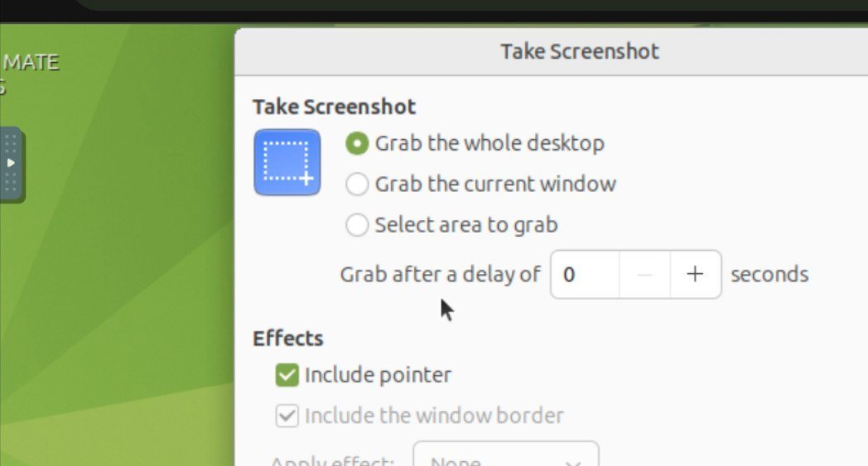Click the lower grip dots on the side handle
The height and width of the screenshot is (466, 868).
point(11,183)
